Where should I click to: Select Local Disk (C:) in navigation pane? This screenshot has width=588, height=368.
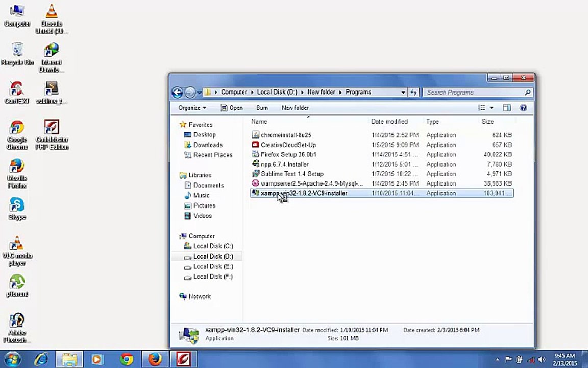tap(208, 246)
